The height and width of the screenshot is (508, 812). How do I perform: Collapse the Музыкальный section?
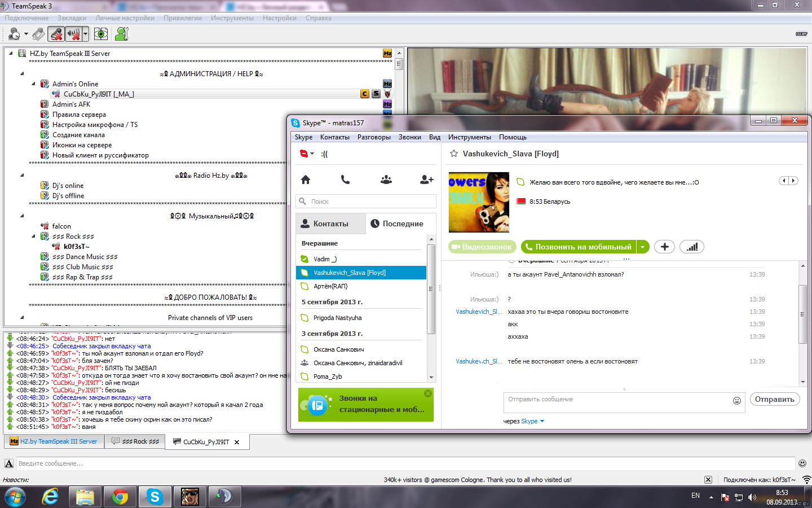(22, 216)
